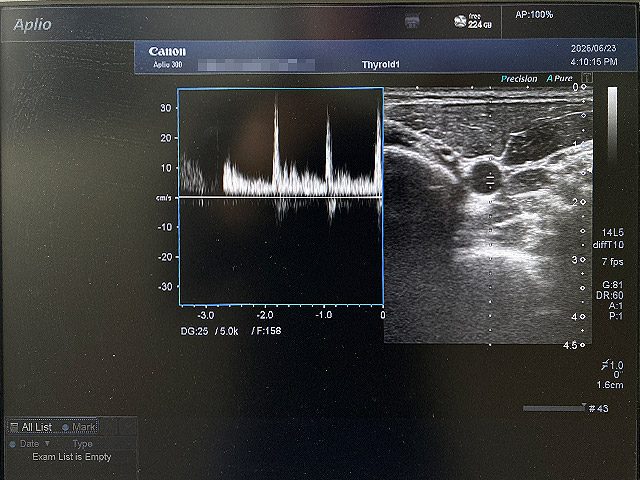Click the Type column header
The height and width of the screenshot is (480, 640).
coord(82,444)
